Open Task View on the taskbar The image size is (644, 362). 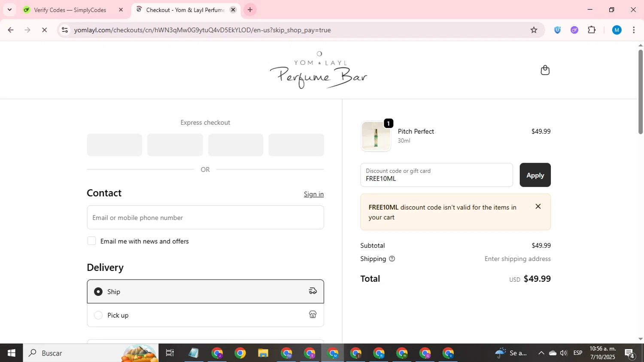coord(170,353)
